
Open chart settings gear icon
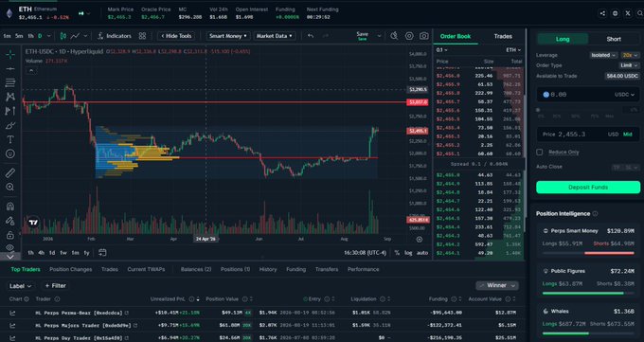pos(409,36)
